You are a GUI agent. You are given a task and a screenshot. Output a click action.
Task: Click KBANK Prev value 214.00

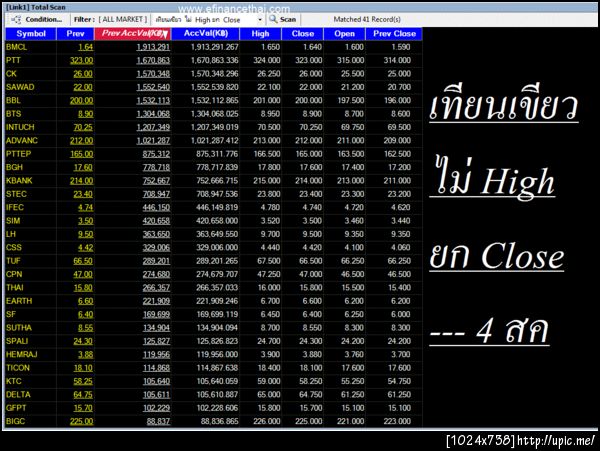[x=82, y=181]
